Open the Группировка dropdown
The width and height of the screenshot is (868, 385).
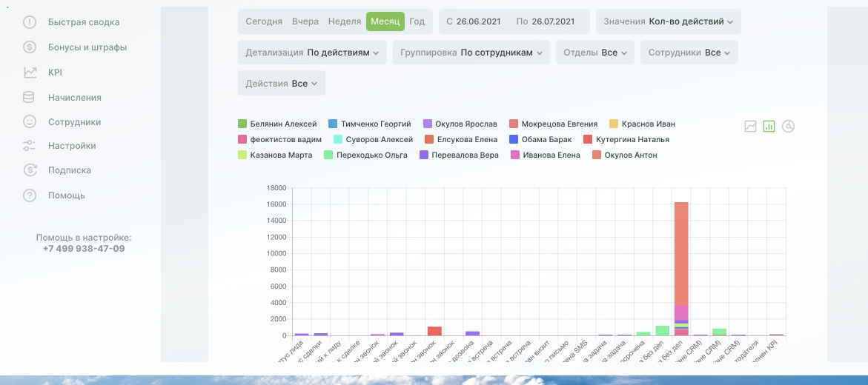(471, 53)
